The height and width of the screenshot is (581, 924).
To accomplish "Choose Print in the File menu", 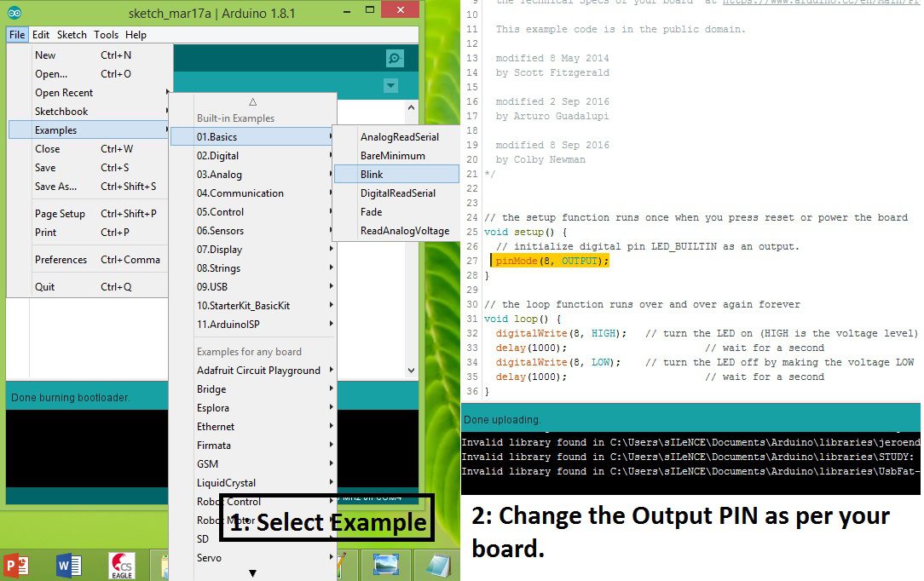I will click(90, 233).
